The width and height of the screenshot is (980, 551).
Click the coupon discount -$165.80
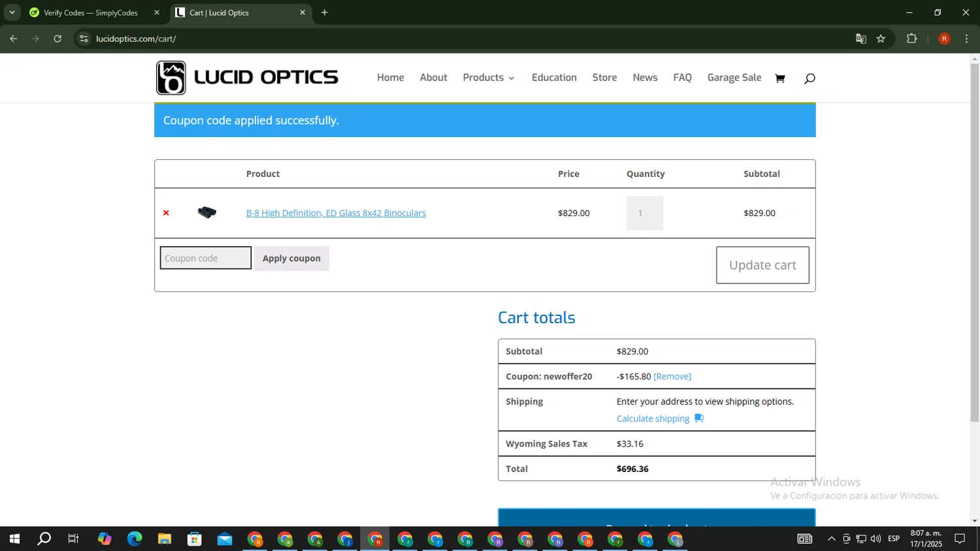[x=634, y=377]
